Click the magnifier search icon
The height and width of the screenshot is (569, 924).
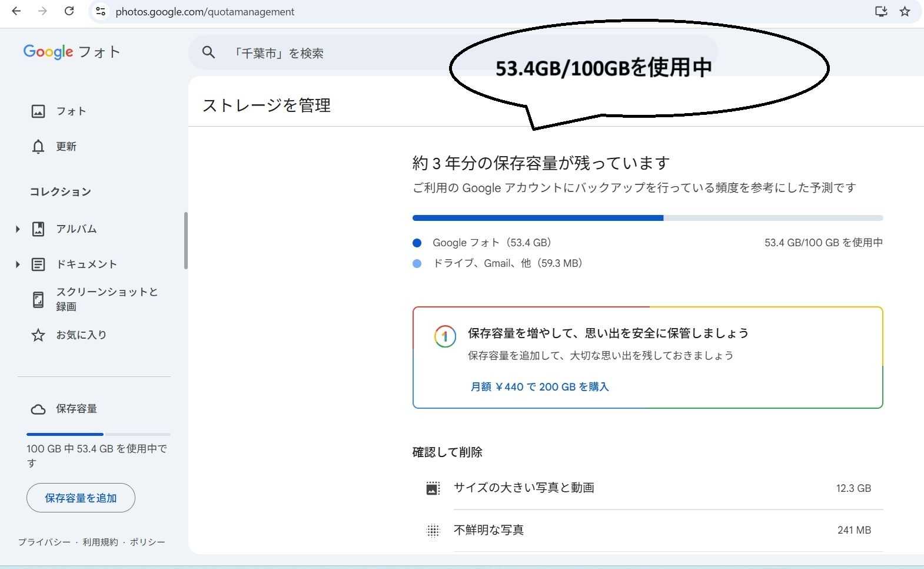208,52
